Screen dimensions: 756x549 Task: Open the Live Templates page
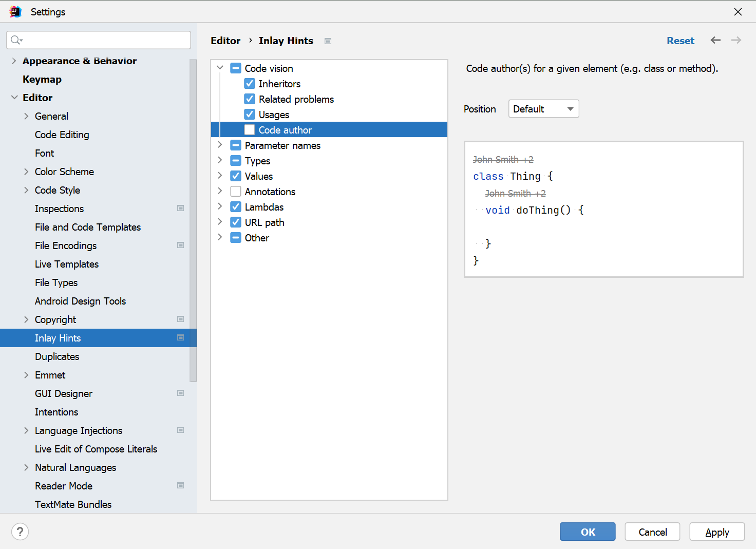point(67,264)
